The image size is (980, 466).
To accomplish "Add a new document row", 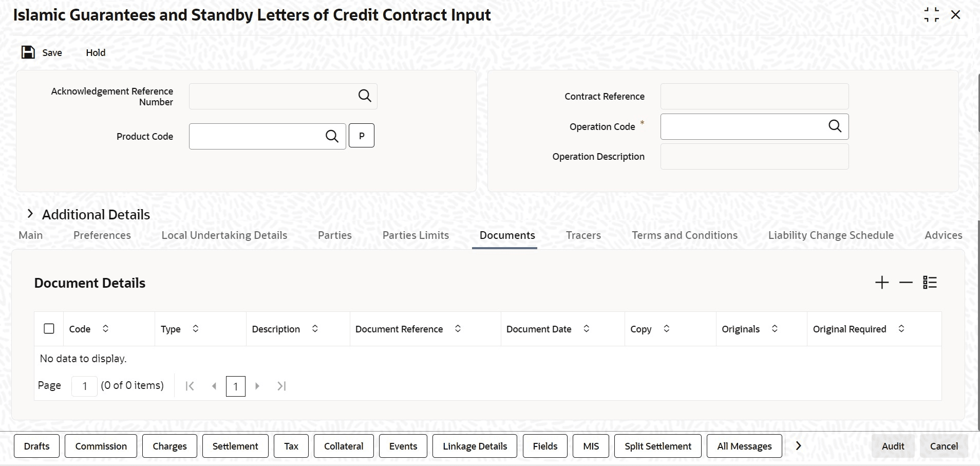I will tap(882, 283).
